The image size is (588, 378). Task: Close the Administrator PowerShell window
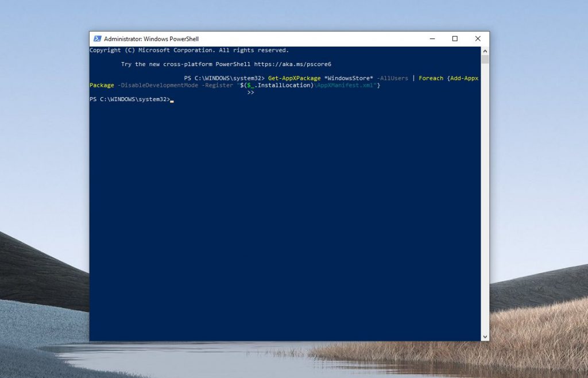[478, 38]
